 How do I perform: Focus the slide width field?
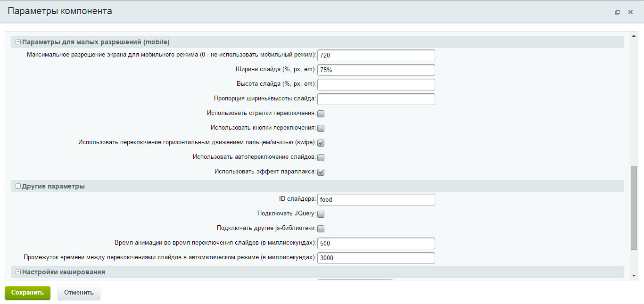coord(376,70)
